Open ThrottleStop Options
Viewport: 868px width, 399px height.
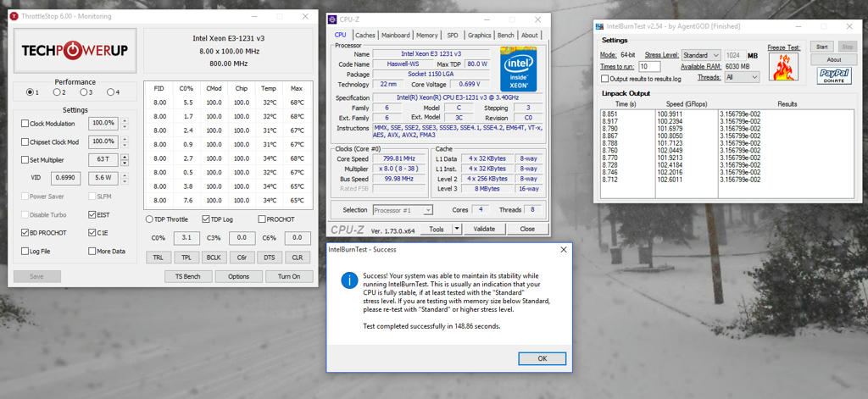pos(238,276)
